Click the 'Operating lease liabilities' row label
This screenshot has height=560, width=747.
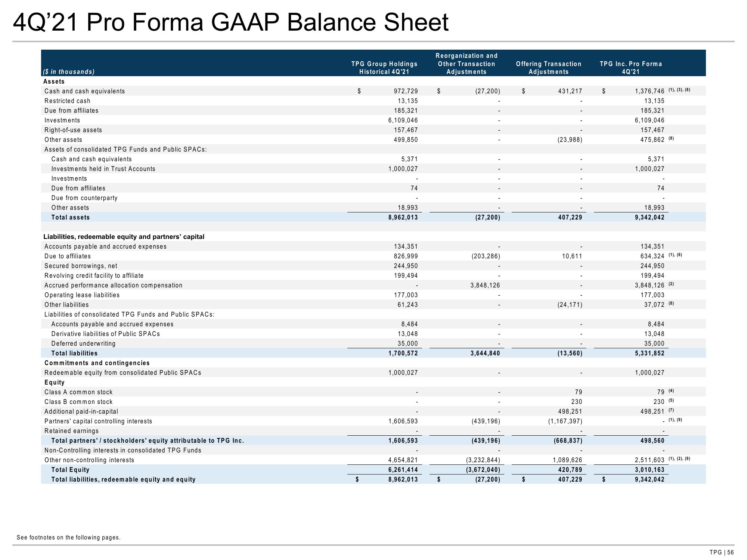coord(82,295)
